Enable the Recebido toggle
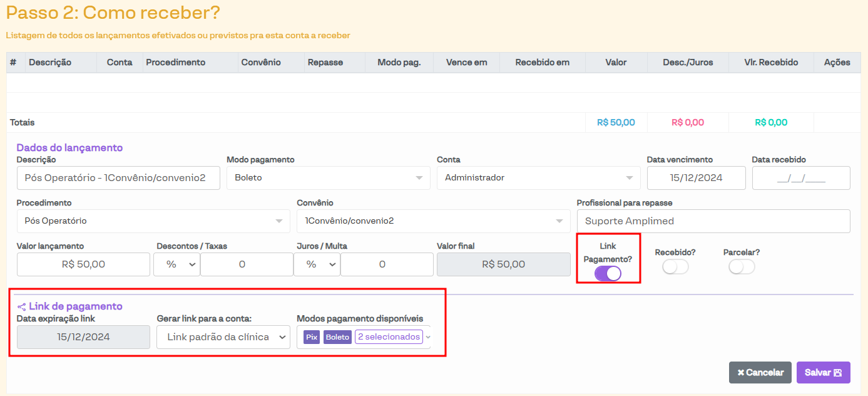 pos(675,267)
